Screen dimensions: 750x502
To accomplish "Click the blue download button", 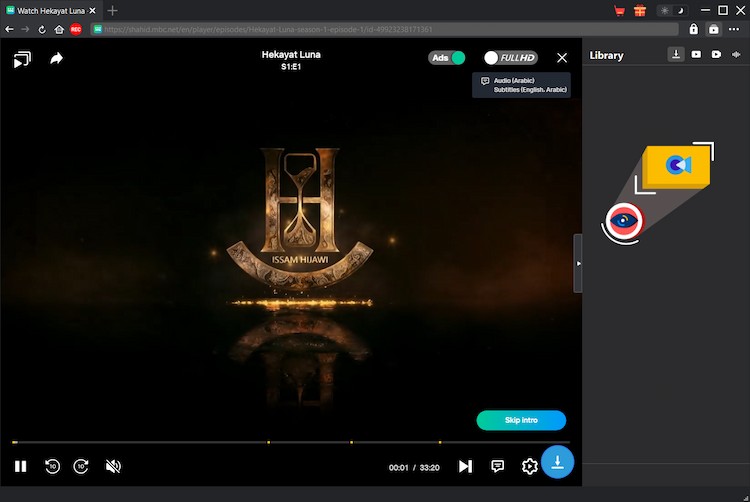I will coord(557,462).
